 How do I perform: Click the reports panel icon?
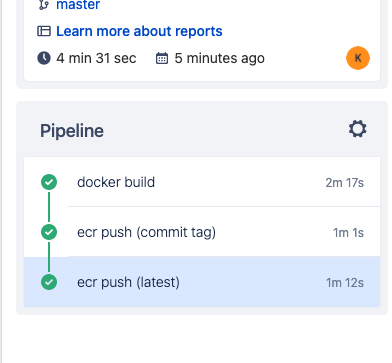[44, 31]
